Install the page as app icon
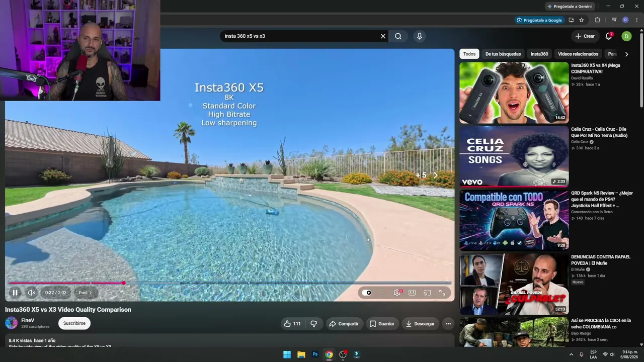The width and height of the screenshot is (644, 362). point(571,20)
